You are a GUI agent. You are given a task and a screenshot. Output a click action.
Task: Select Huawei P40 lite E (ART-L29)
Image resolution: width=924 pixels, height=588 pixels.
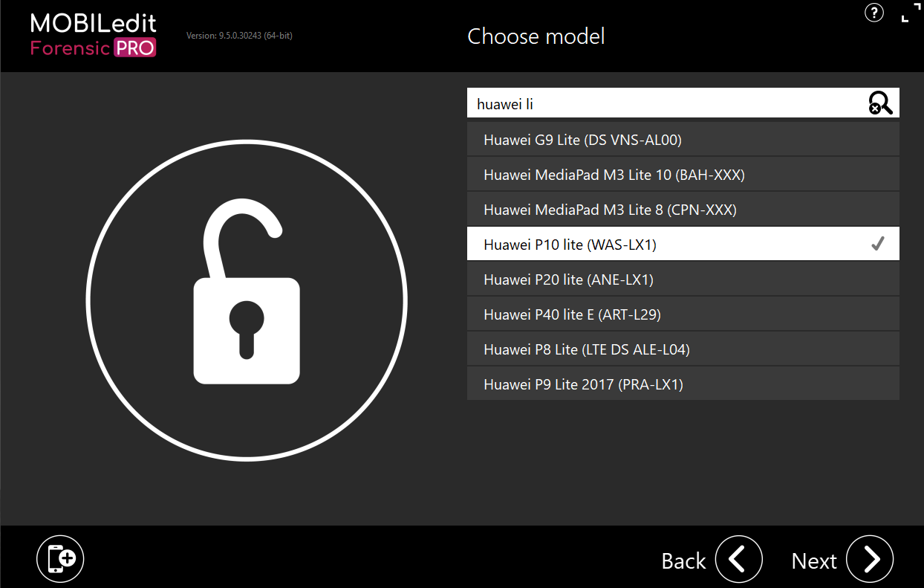pyautogui.click(x=683, y=314)
